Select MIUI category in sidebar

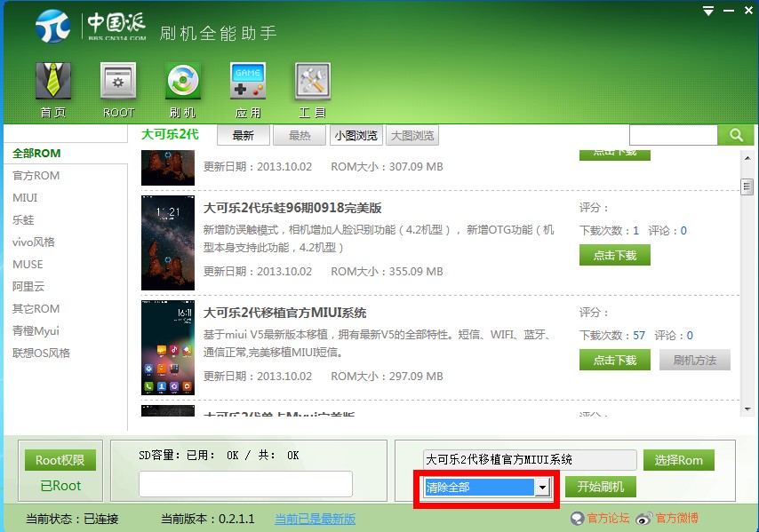coord(25,198)
